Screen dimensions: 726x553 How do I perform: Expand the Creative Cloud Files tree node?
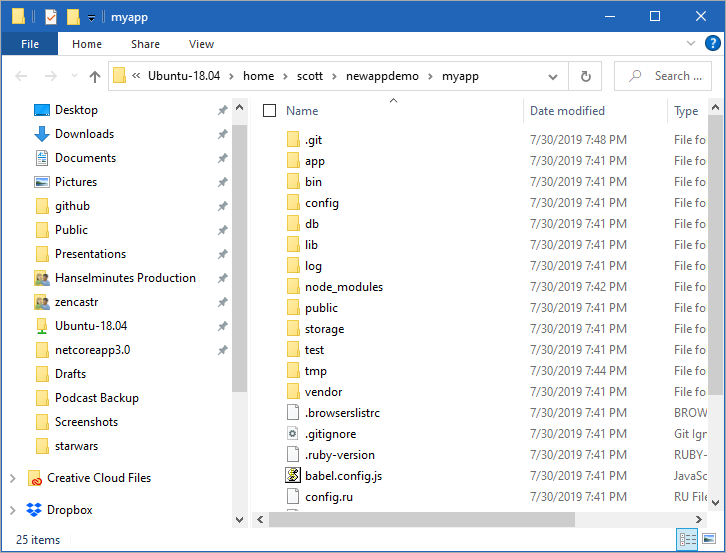[x=13, y=478]
